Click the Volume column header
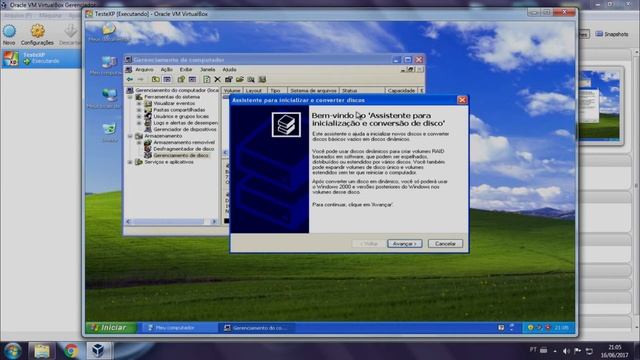This screenshot has width=640, height=360. pyautogui.click(x=232, y=91)
